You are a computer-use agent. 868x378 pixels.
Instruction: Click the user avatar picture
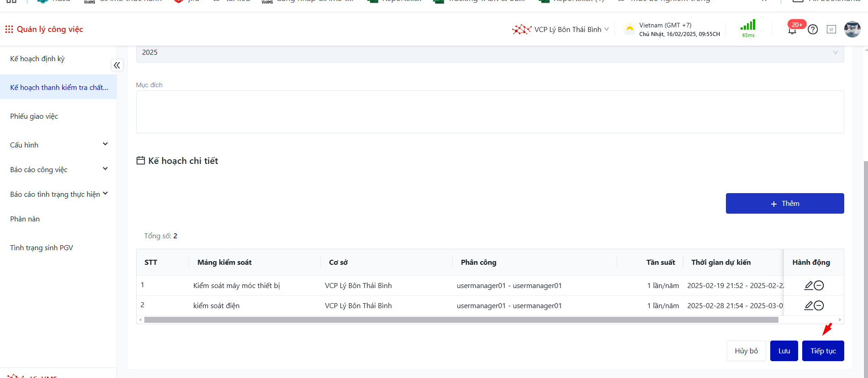coord(852,29)
